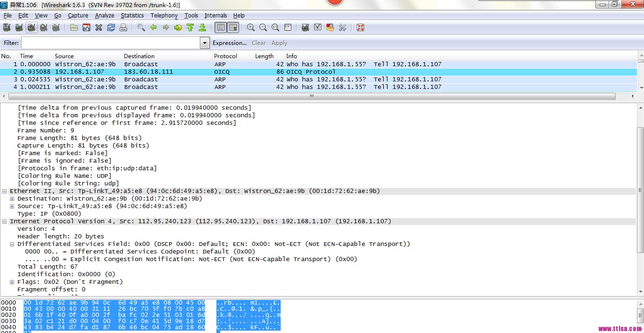The image size is (644, 333).
Task: Sort by the Time column header
Action: tap(35, 56)
